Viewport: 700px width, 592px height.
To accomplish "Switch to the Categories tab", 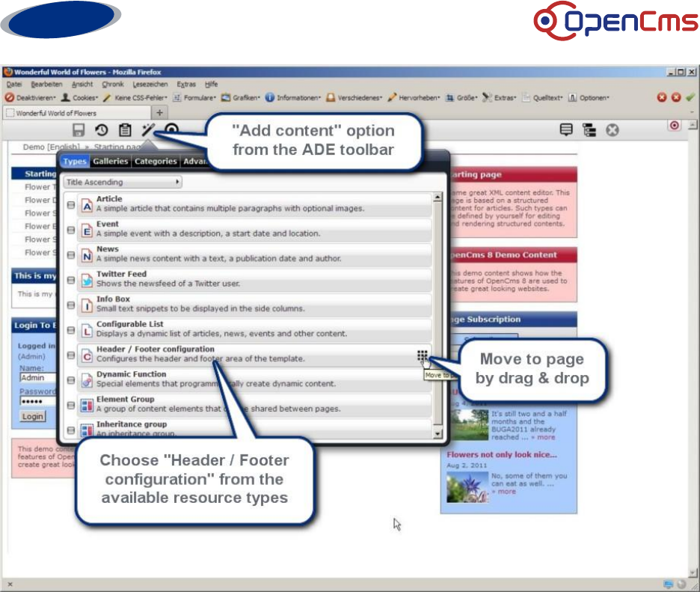I will 156,161.
